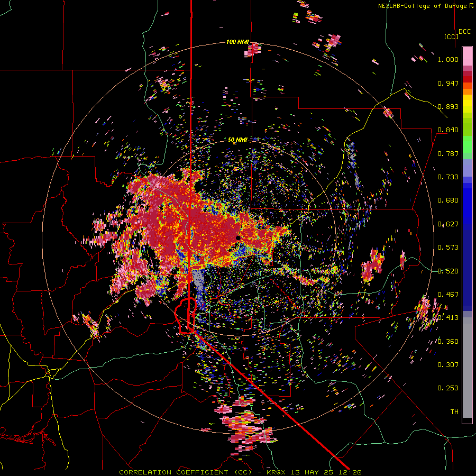Image resolution: width=476 pixels, height=476 pixels.
Task: Click the 100 NMI range ring label
Action: tap(237, 42)
